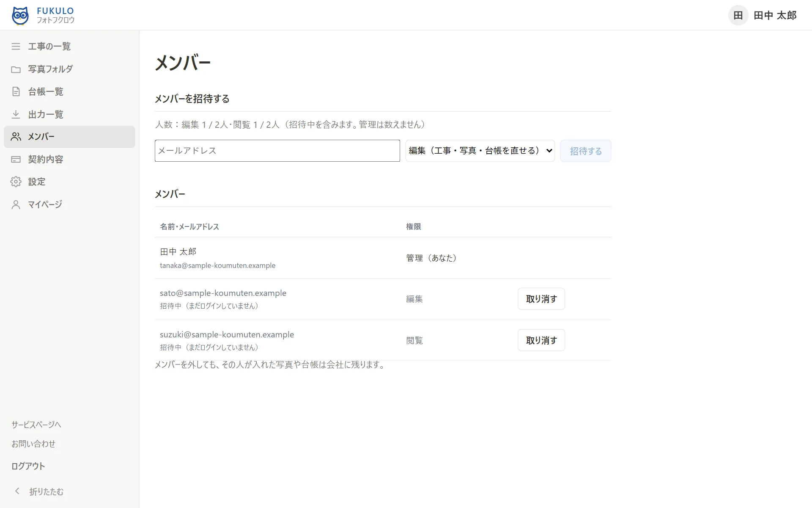Click the 田 user avatar circle
Viewport: 812px width, 508px height.
pos(738,15)
